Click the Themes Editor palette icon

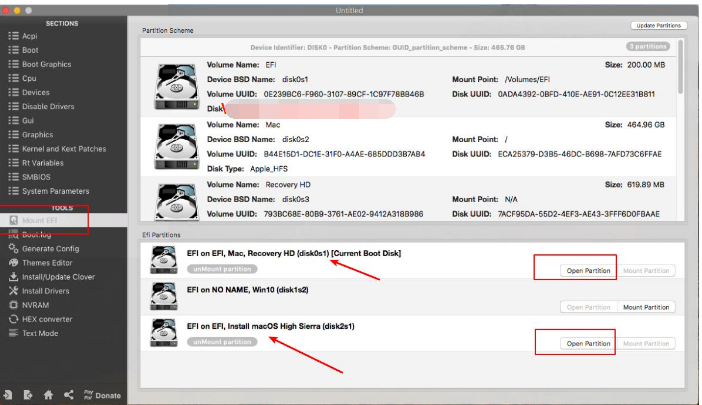pos(13,263)
